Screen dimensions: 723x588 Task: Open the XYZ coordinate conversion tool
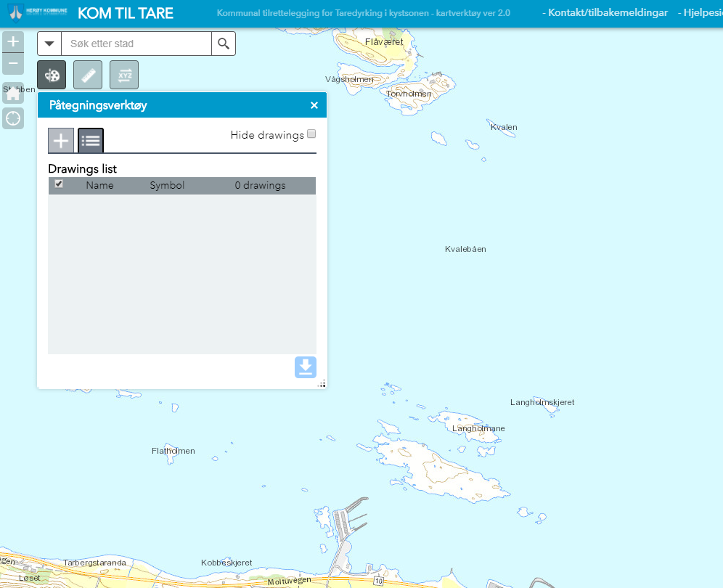(x=124, y=75)
